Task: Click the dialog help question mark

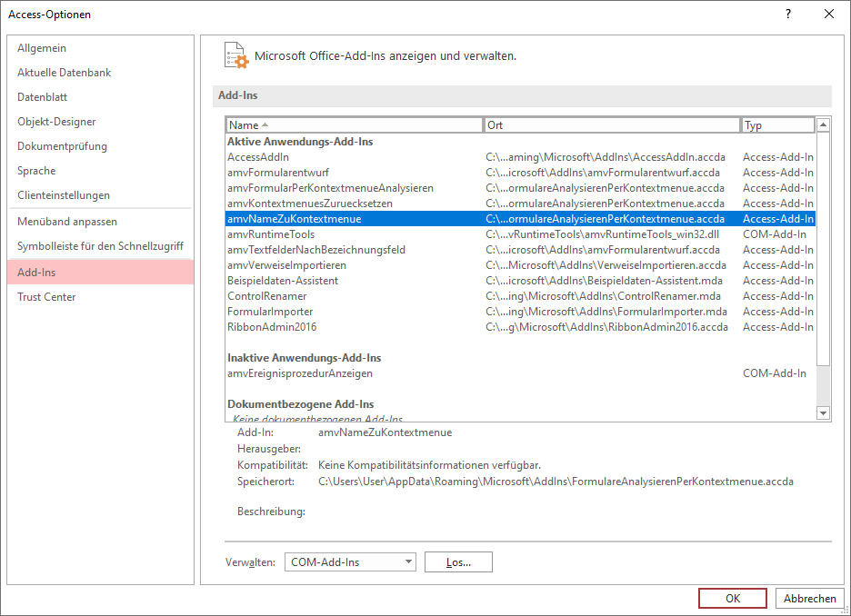Action: [787, 14]
